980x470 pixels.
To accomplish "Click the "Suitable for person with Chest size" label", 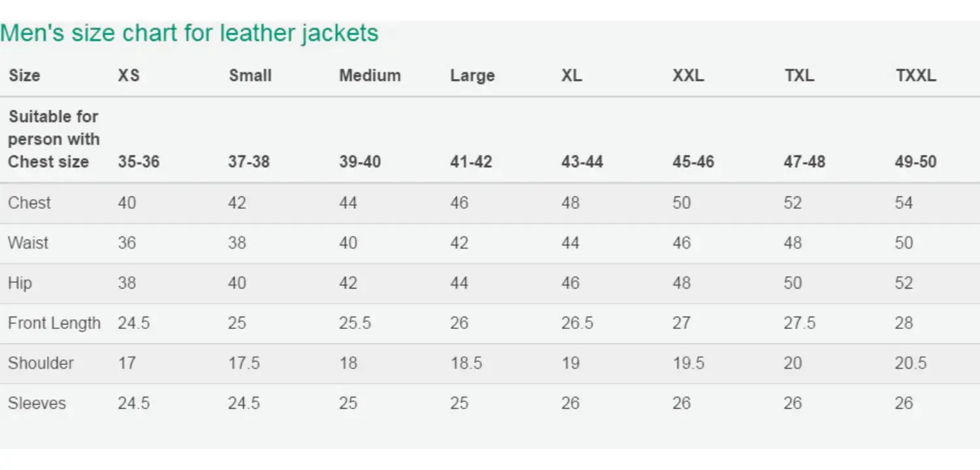I will coord(54,139).
